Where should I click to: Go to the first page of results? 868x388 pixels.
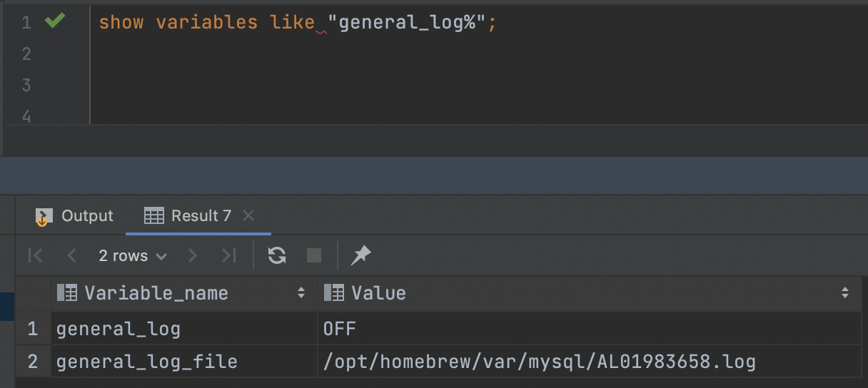[x=35, y=255]
